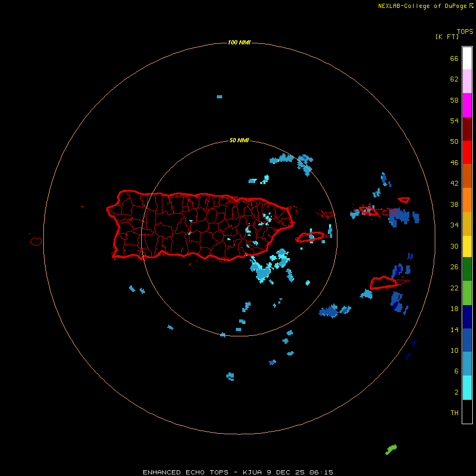Click the St. Croix island outline

(x=384, y=282)
